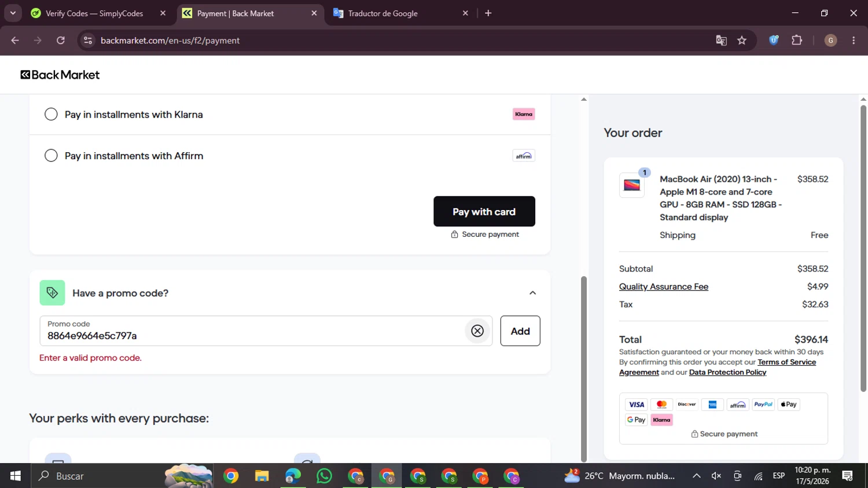Open the Data Protection Policy link

click(727, 372)
